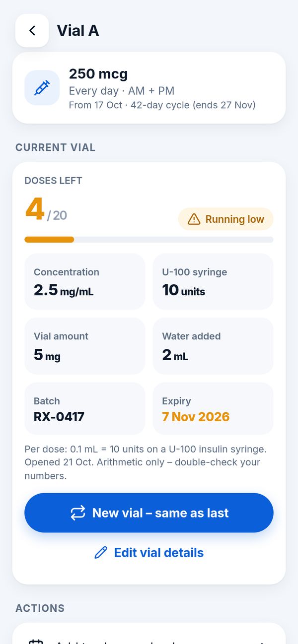Click the repeat arrows icon on the New vial button
The width and height of the screenshot is (298, 644).
click(x=77, y=513)
